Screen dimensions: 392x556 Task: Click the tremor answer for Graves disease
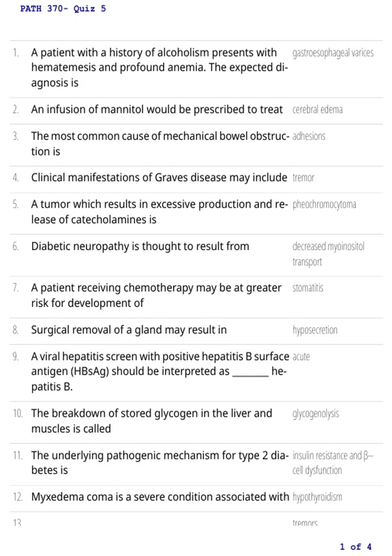pyautogui.click(x=303, y=178)
